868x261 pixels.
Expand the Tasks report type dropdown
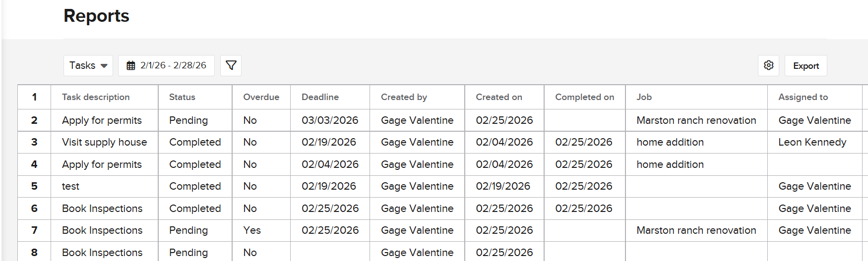(88, 65)
